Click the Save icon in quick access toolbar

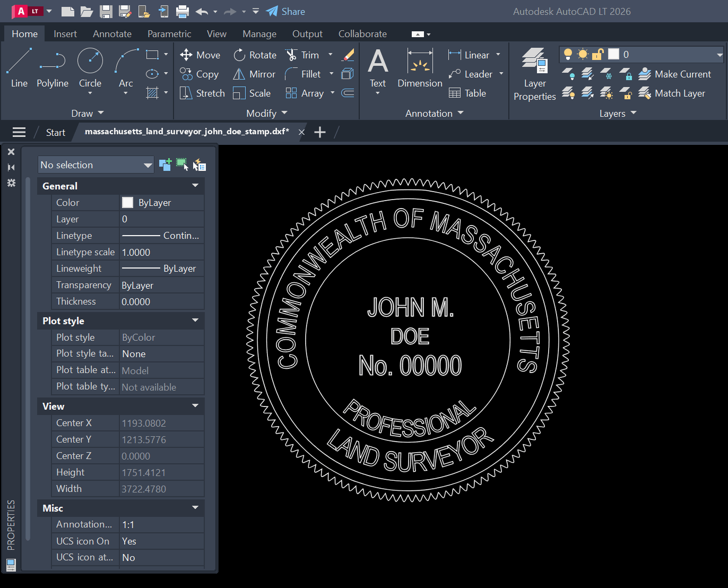tap(106, 11)
